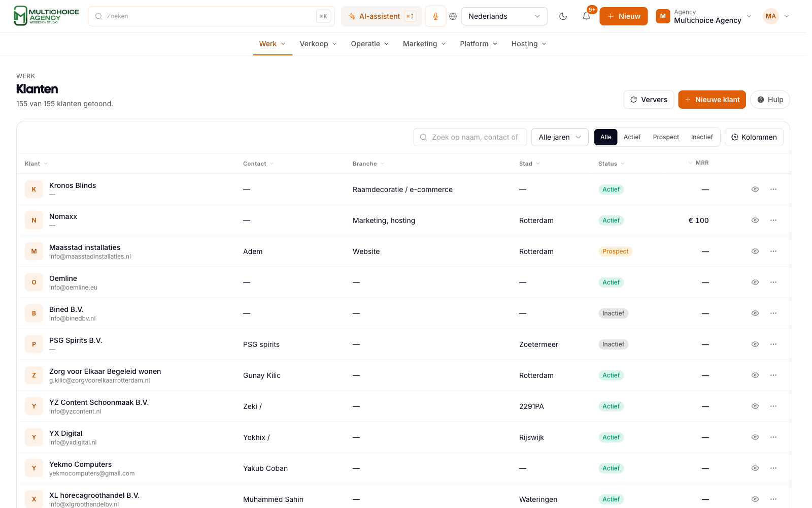
Task: Open the Operatie navigation menu
Action: [x=370, y=44]
